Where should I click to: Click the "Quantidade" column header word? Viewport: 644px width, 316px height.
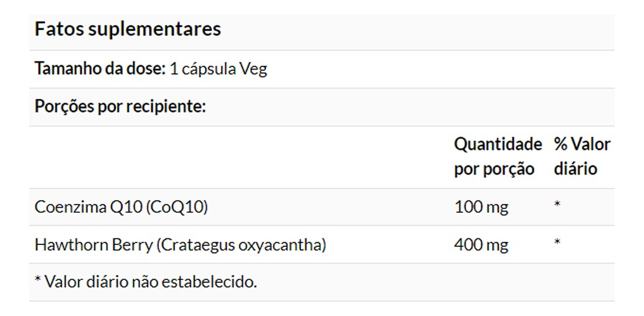(498, 144)
